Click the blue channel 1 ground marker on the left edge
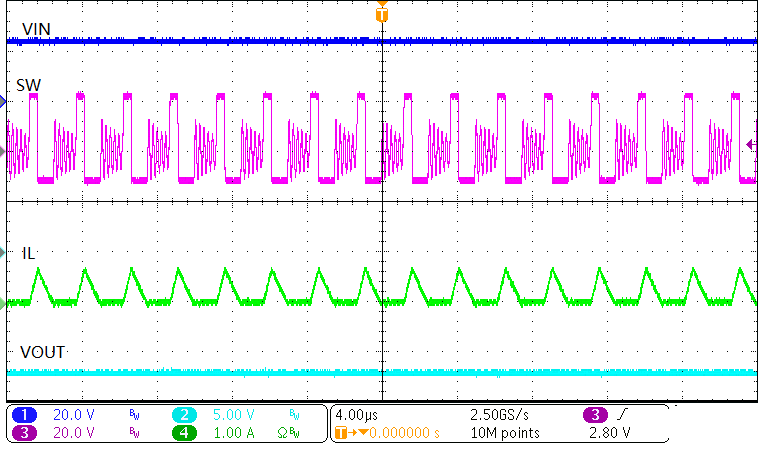761x459 pixels. point(3,101)
